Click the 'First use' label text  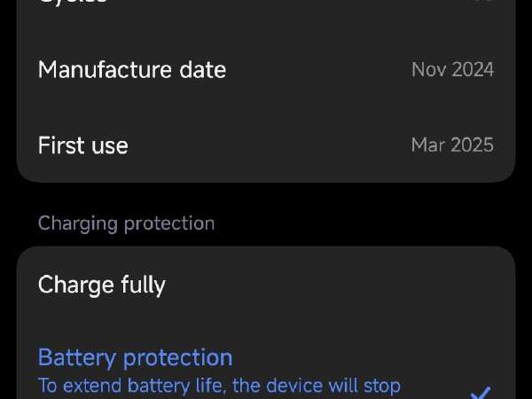click(x=83, y=145)
